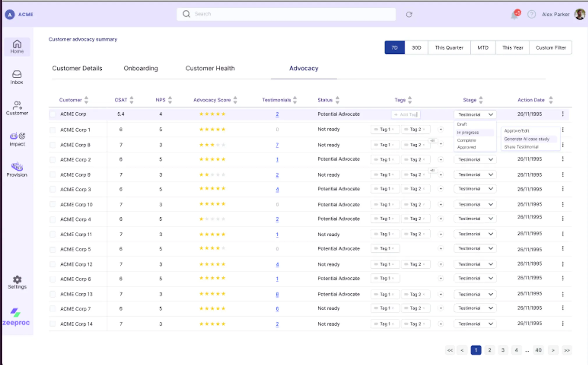The image size is (588, 365).
Task: Click the refresh icon beside the search bar
Action: (409, 15)
